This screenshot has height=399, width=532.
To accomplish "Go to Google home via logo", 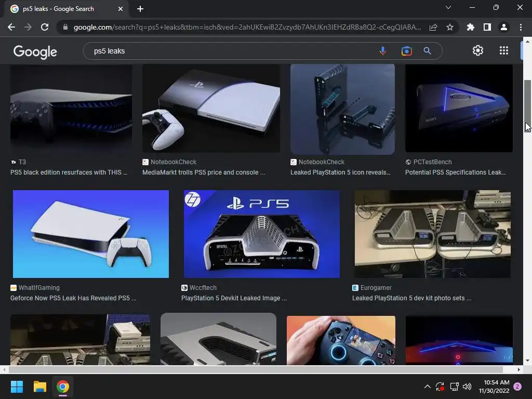I will tap(35, 51).
